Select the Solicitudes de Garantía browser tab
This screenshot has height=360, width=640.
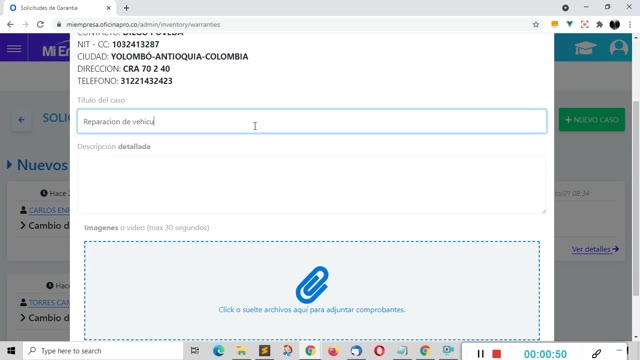60,8
